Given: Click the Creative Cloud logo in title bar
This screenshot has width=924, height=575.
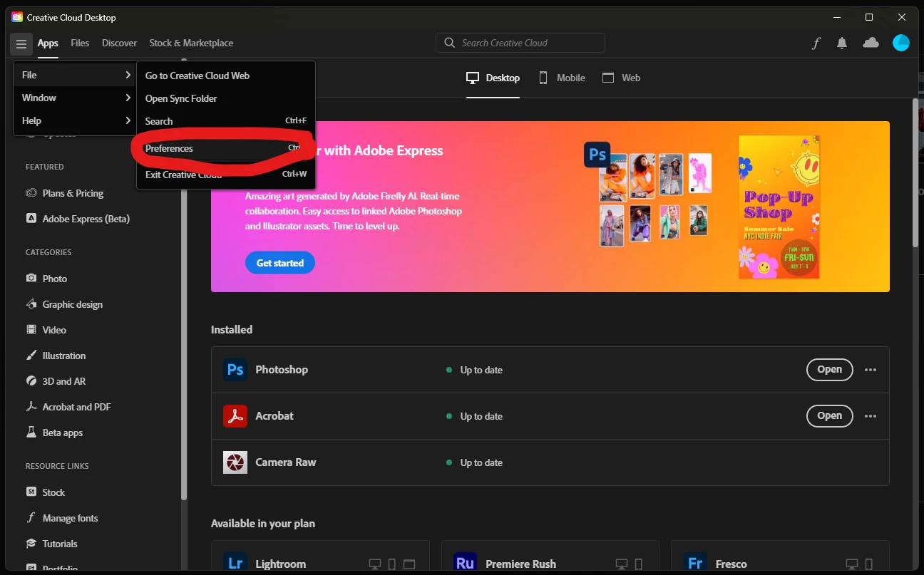Looking at the screenshot, I should click(17, 17).
